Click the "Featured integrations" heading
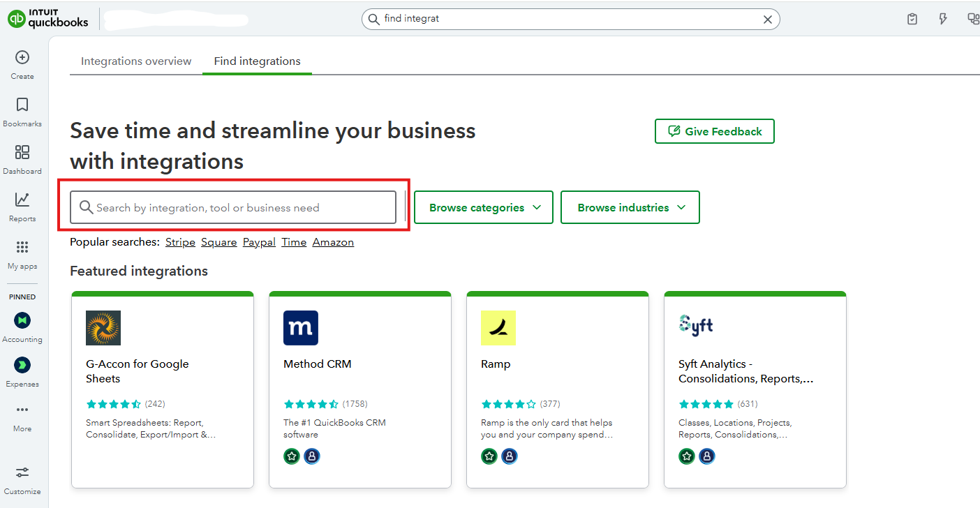The image size is (980, 508). point(139,271)
